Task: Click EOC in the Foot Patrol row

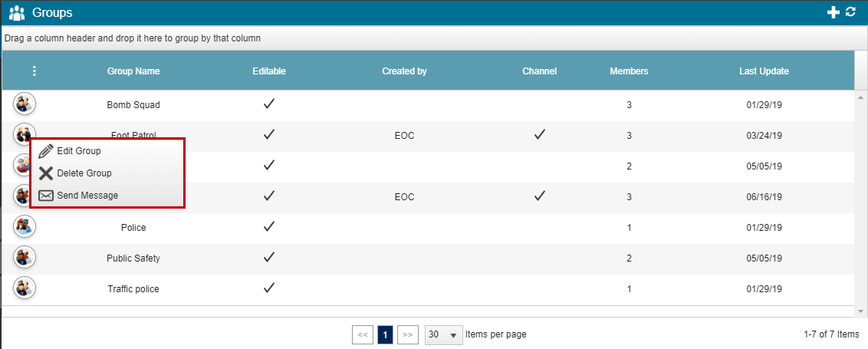Action: (404, 136)
